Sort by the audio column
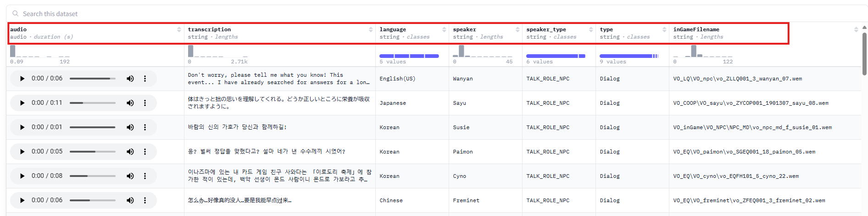This screenshot has height=216, width=868. click(179, 29)
